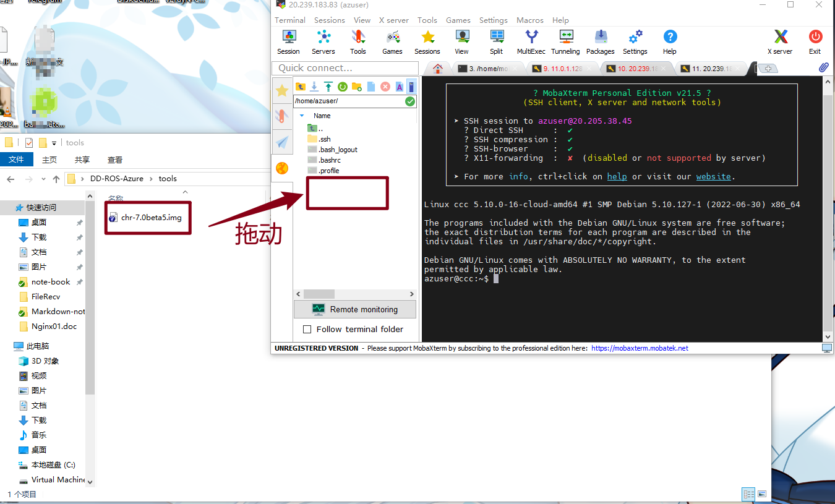The width and height of the screenshot is (835, 504).
Task: Expand the Explorer recent locations dropdown arrow
Action: pos(43,179)
